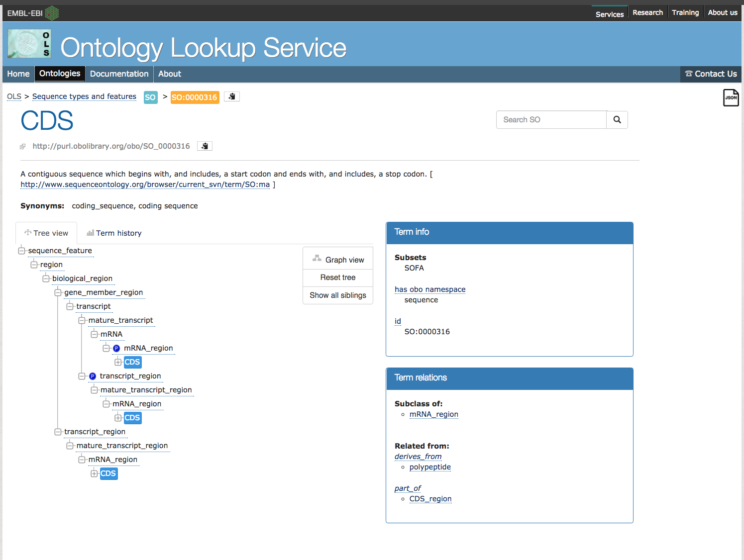Click the blue P icon beside mRNA_region
This screenshot has height=560, width=744.
(x=116, y=349)
